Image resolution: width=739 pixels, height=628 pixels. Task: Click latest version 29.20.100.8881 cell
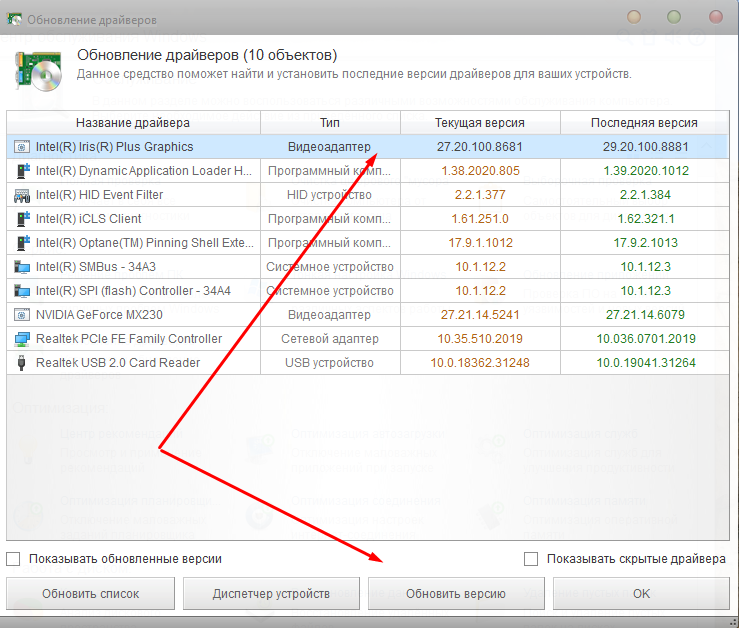point(646,147)
